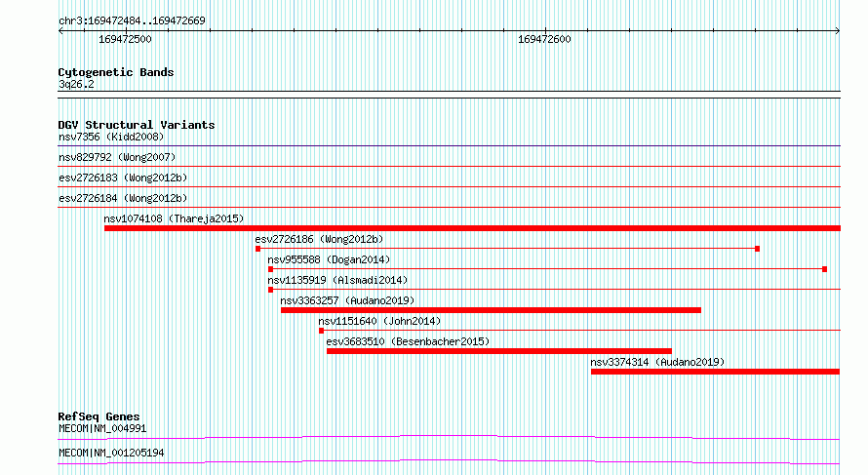Click the thin red esv2726186 connector line
Image resolution: width=868 pixels, height=475 pixels.
(x=507, y=249)
